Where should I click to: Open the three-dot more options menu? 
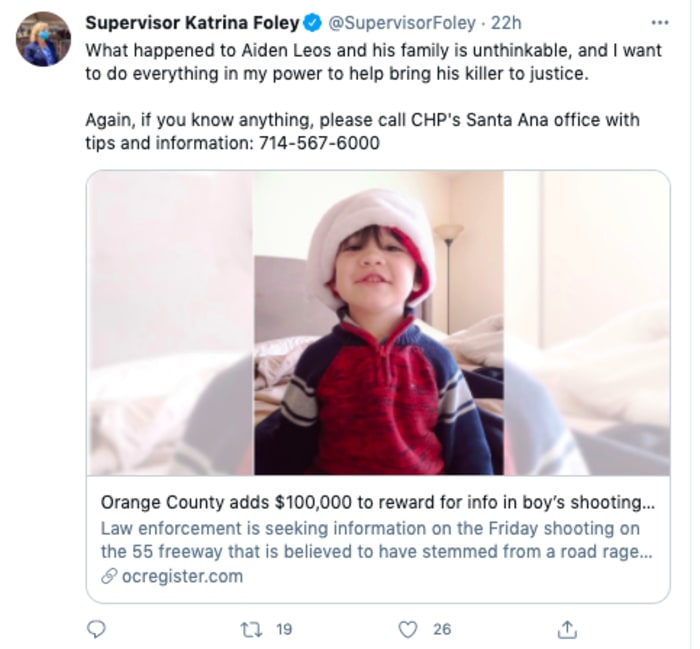point(659,22)
